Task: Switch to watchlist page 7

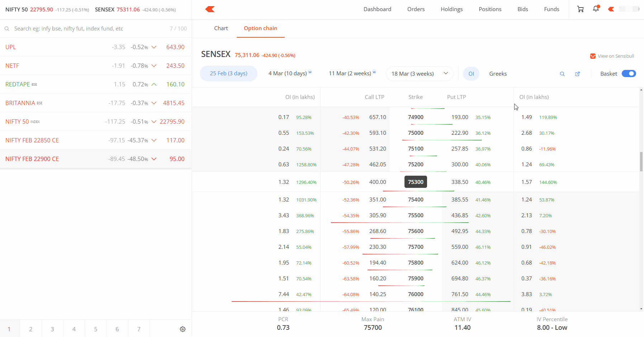Action: tap(139, 329)
